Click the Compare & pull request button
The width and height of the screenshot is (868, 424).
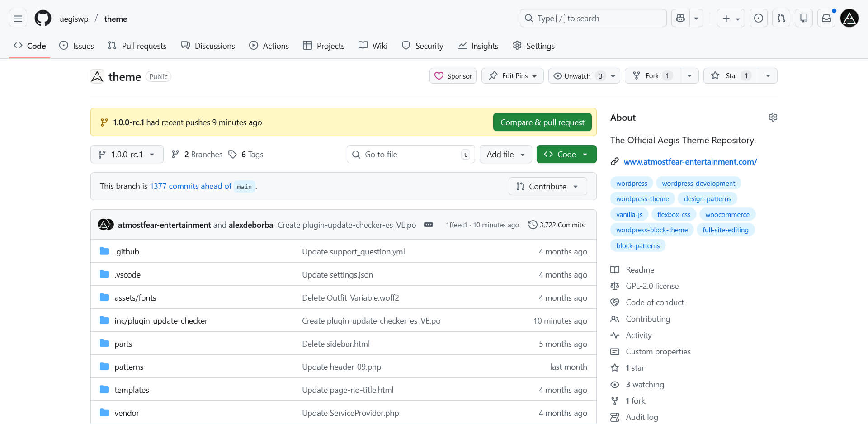pyautogui.click(x=542, y=122)
